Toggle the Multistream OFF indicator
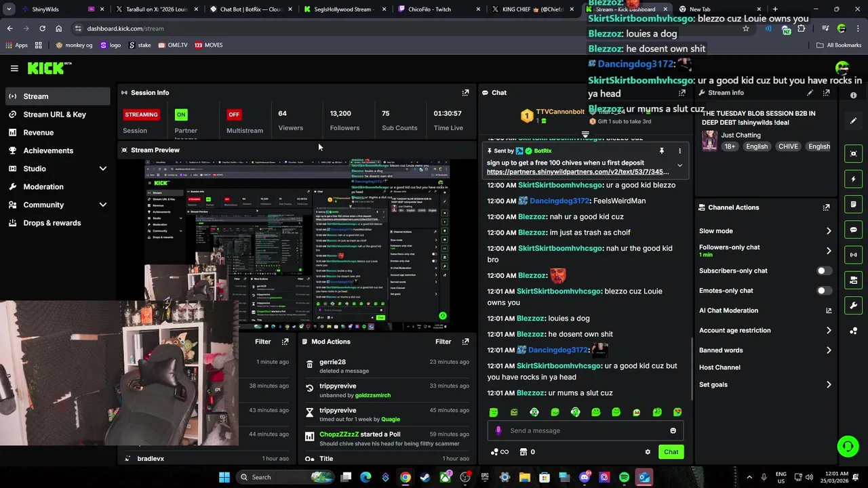This screenshot has width=868, height=488. pyautogui.click(x=234, y=115)
